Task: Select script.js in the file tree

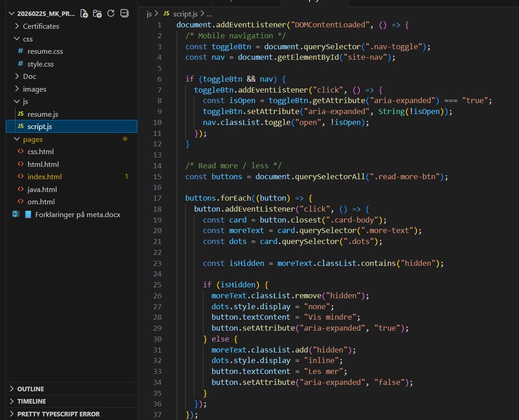Action: click(x=72, y=126)
